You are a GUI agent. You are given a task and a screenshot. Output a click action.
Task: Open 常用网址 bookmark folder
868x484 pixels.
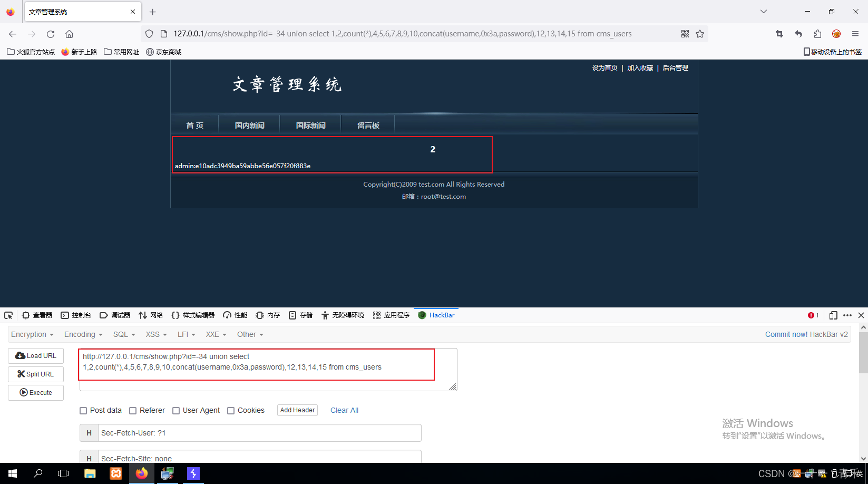coord(122,52)
